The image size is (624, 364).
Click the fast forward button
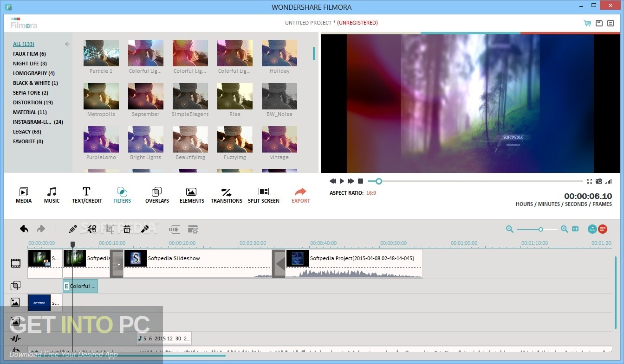(351, 181)
